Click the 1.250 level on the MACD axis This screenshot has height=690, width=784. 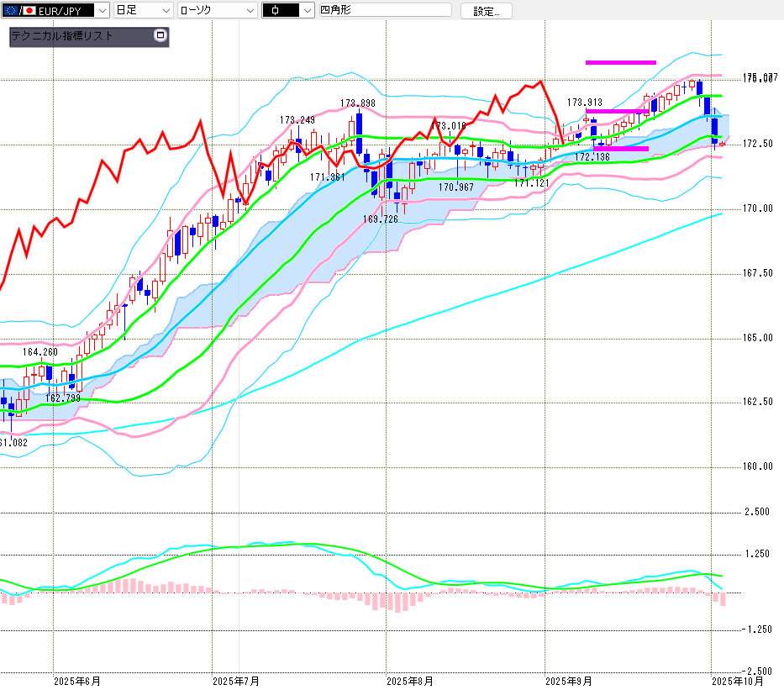[x=759, y=554]
